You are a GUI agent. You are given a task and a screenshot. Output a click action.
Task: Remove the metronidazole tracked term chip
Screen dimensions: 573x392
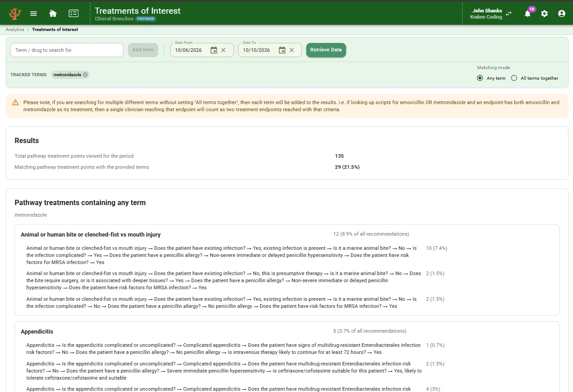point(85,75)
